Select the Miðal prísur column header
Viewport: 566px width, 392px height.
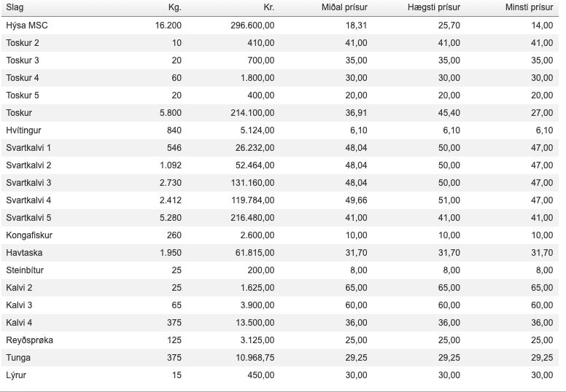344,7
